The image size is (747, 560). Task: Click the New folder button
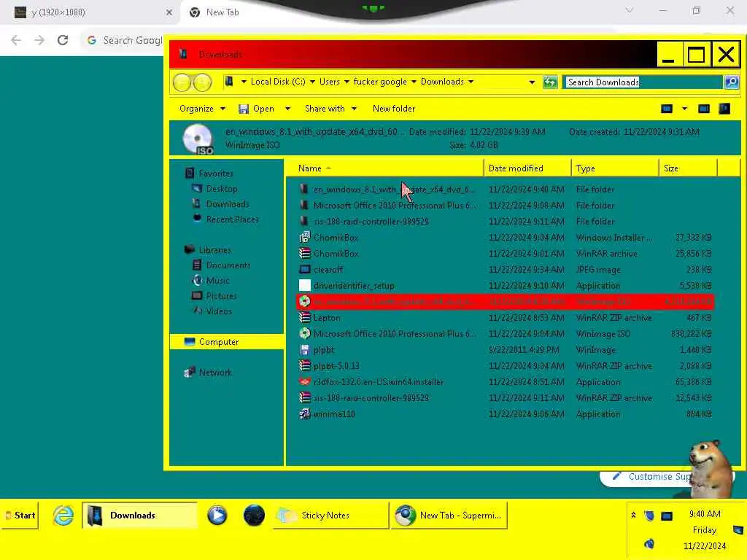tap(393, 109)
